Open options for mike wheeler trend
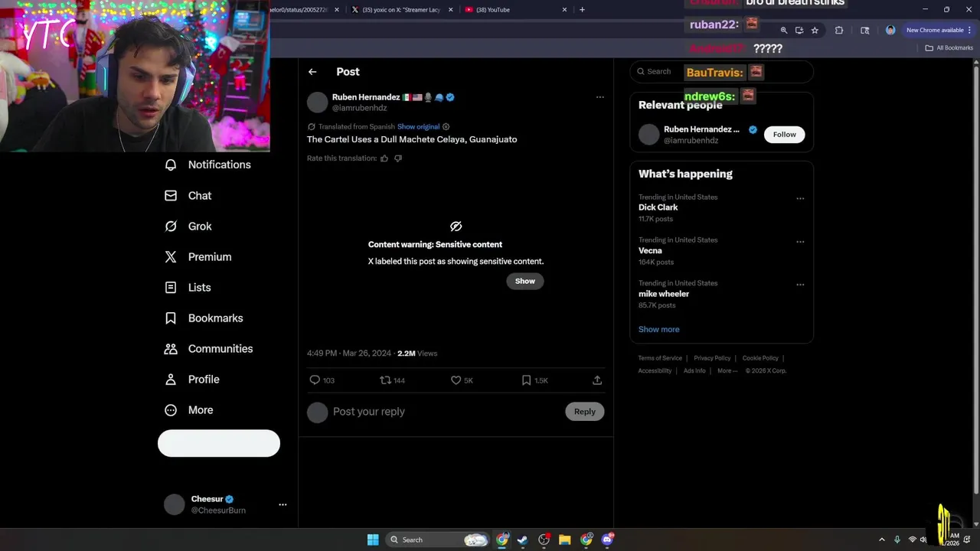This screenshot has width=980, height=551. tap(800, 285)
